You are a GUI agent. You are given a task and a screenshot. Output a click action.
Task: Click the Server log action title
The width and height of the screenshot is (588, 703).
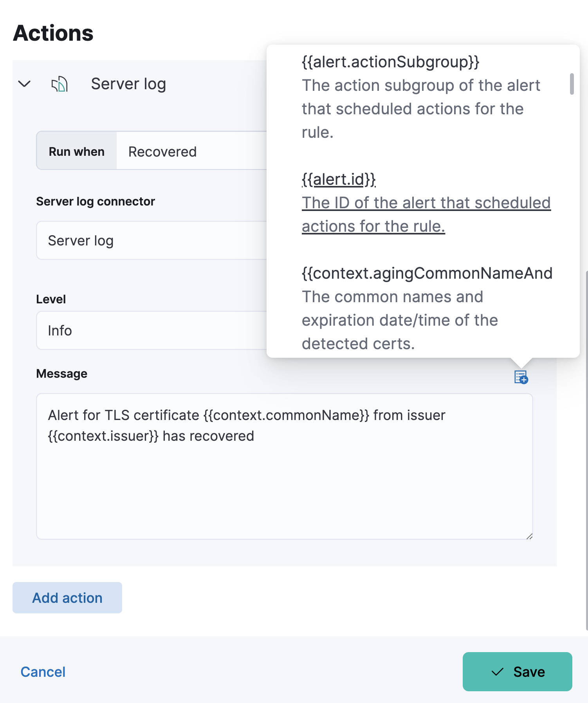(128, 83)
